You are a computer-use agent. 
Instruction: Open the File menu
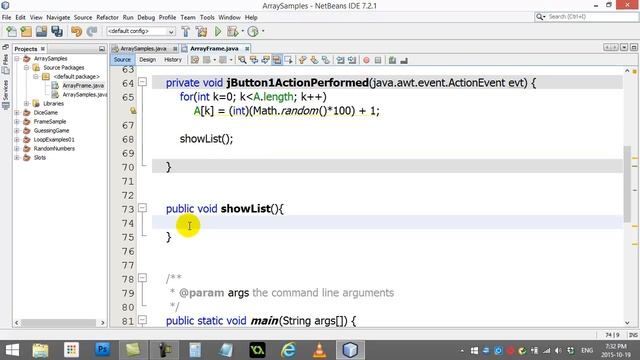click(7, 18)
